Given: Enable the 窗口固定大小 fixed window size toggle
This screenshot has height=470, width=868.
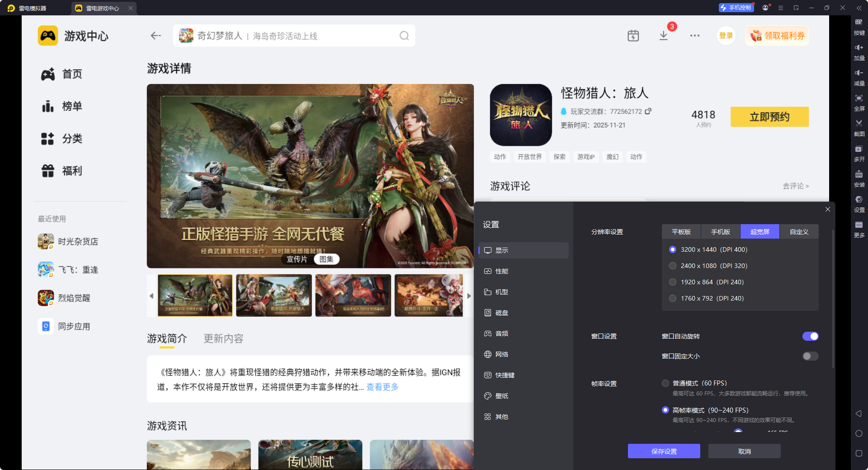Looking at the screenshot, I should point(810,356).
